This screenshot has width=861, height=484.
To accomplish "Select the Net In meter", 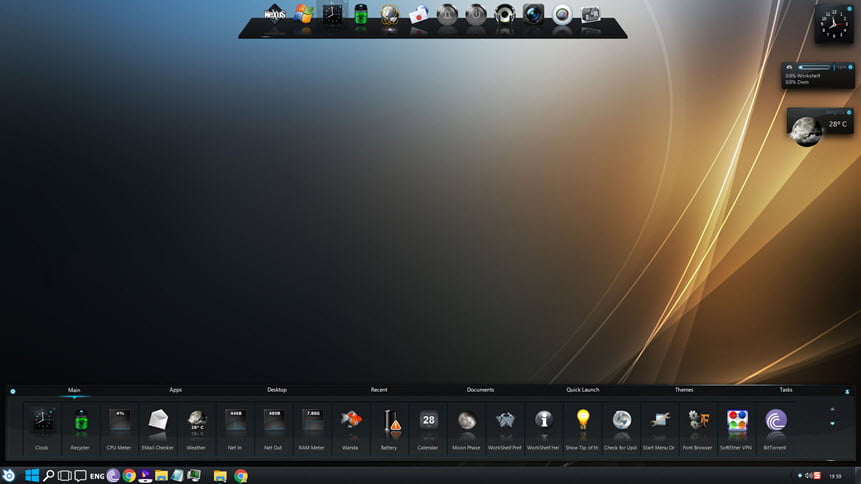I will click(x=235, y=429).
